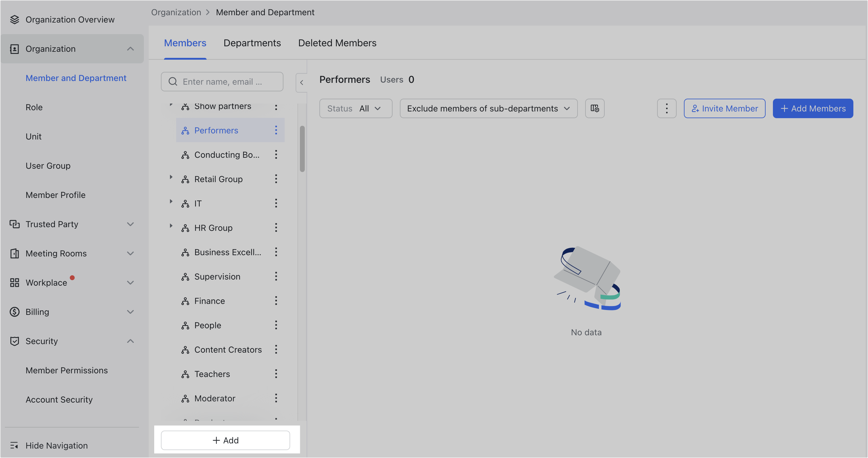Open the IT department three-dot menu
868x458 pixels.
(x=276, y=203)
